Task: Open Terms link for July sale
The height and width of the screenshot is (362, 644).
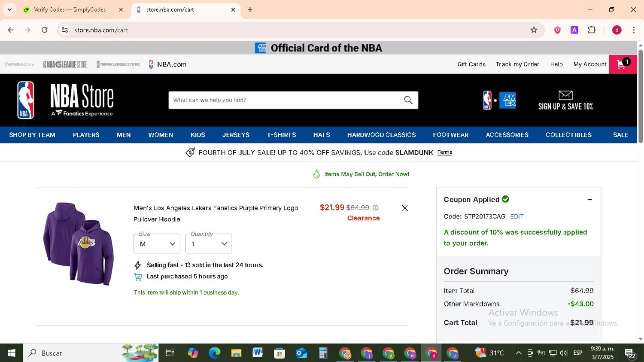Action: coord(444,152)
